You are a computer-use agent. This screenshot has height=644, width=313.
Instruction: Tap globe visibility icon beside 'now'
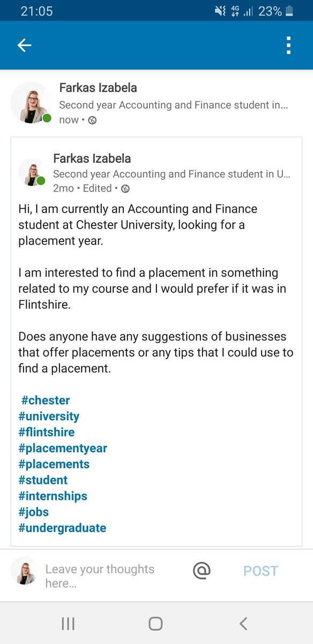point(92,120)
